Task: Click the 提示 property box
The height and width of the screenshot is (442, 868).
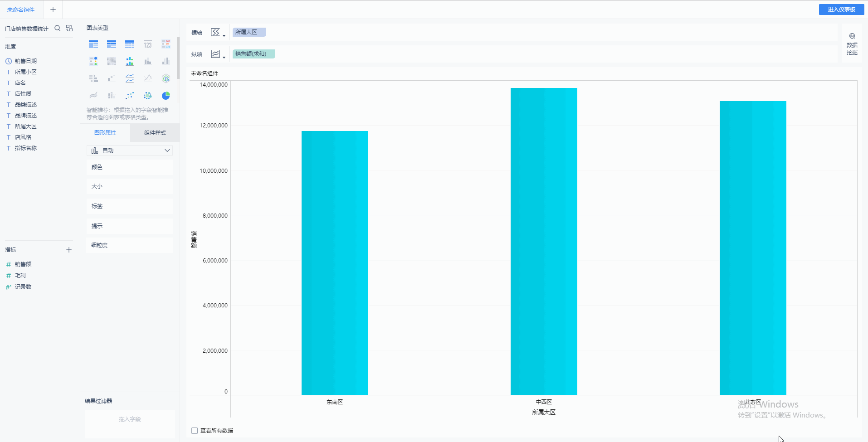Action: point(130,226)
